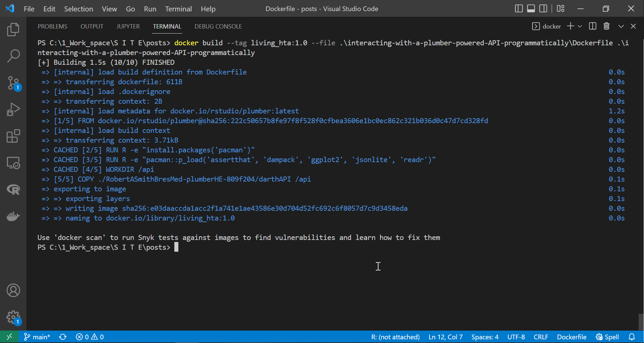Viewport: 644px width, 343px height.
Task: Switch to the DEBUG CONSOLE tab
Action: [218, 26]
